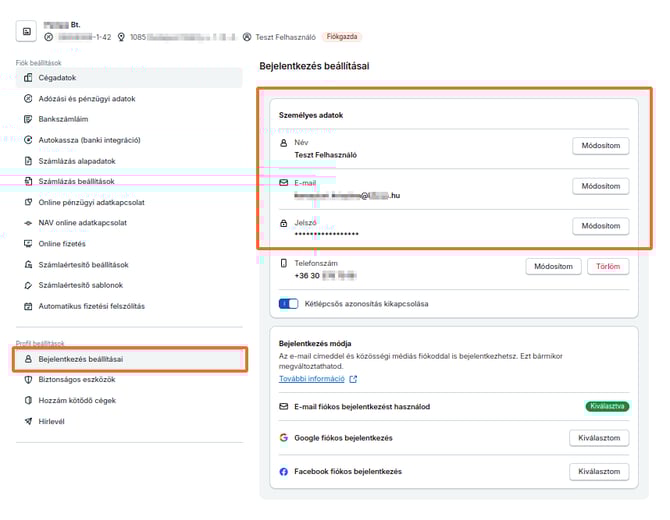670x520 pixels.
Task: Click the Google logo icon
Action: [284, 438]
